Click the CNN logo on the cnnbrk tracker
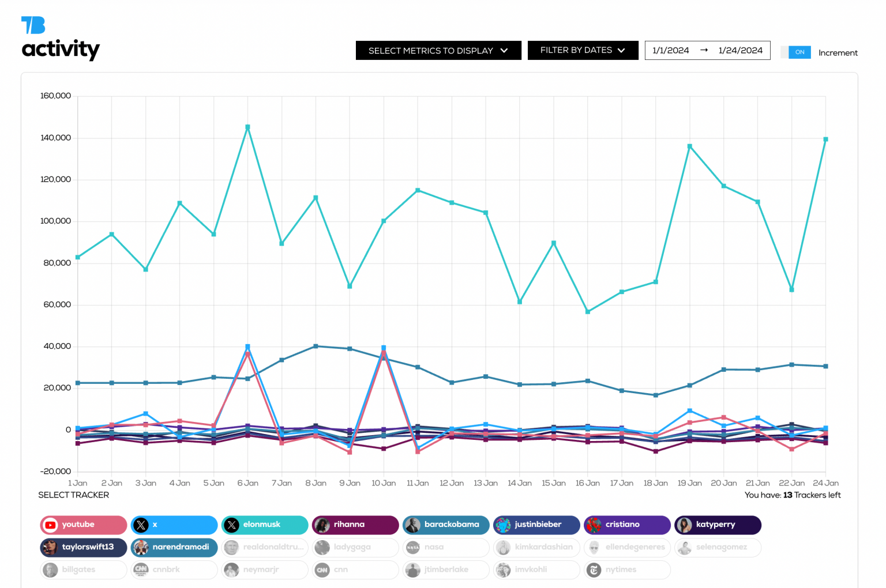This screenshot has height=588, width=886. (x=141, y=570)
